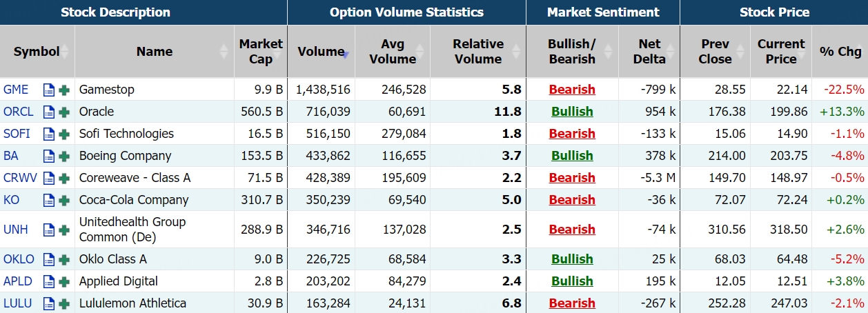The width and height of the screenshot is (868, 313).
Task: Open the GME symbol link
Action: (x=16, y=90)
